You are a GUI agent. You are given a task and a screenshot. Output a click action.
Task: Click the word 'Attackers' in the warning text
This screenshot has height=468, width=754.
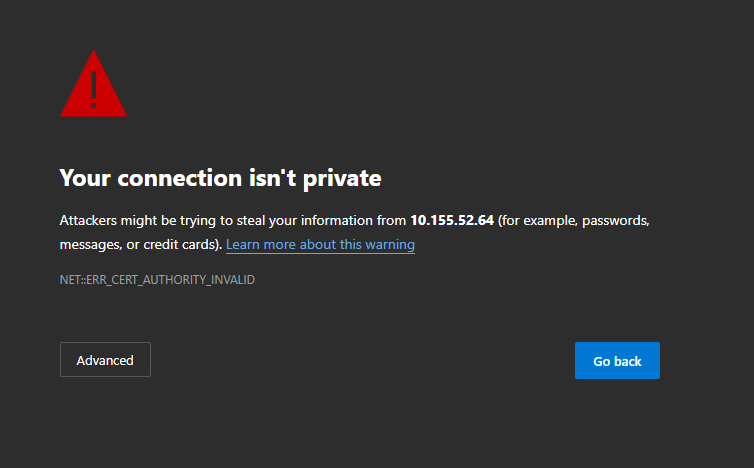[x=89, y=220]
